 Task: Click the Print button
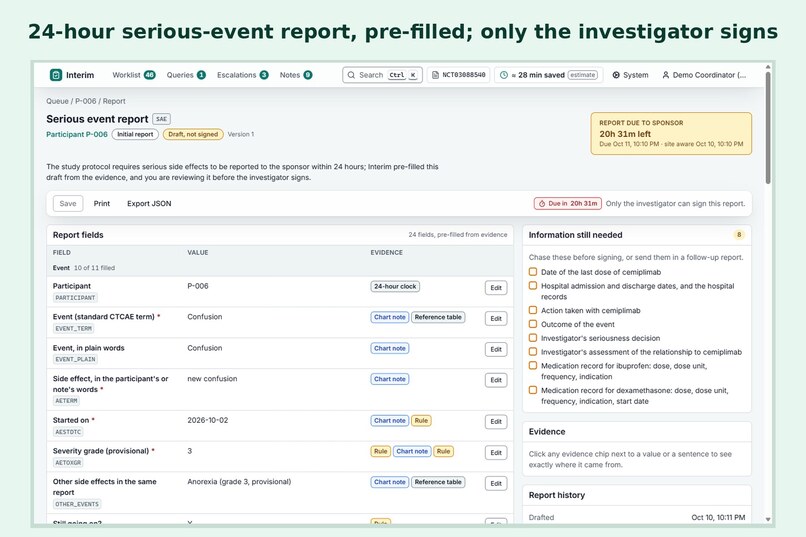(102, 203)
